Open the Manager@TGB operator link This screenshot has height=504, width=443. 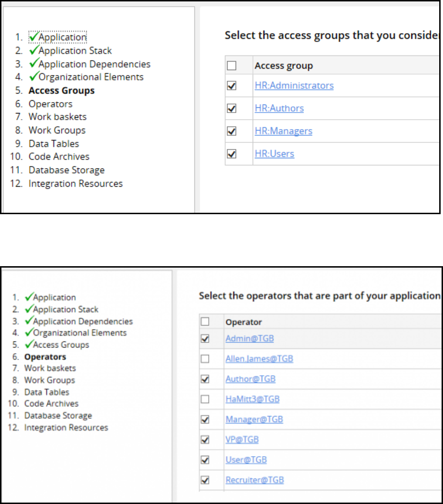tap(254, 419)
